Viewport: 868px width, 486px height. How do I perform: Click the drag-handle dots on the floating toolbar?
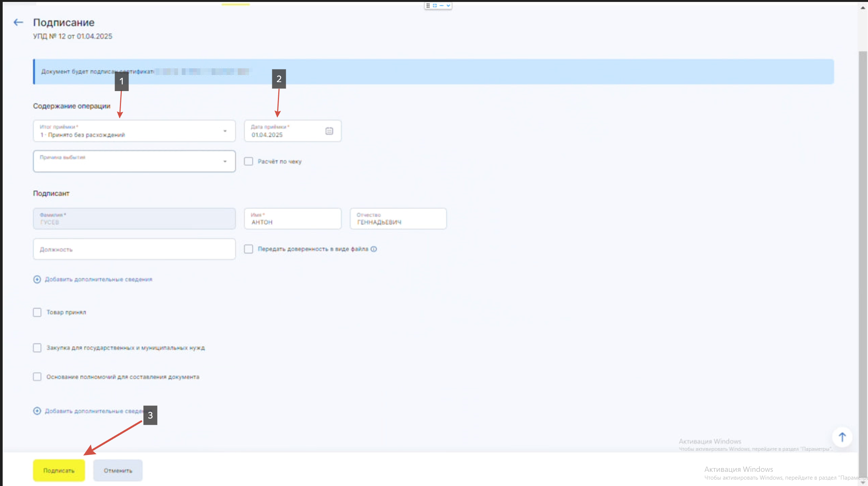(428, 6)
